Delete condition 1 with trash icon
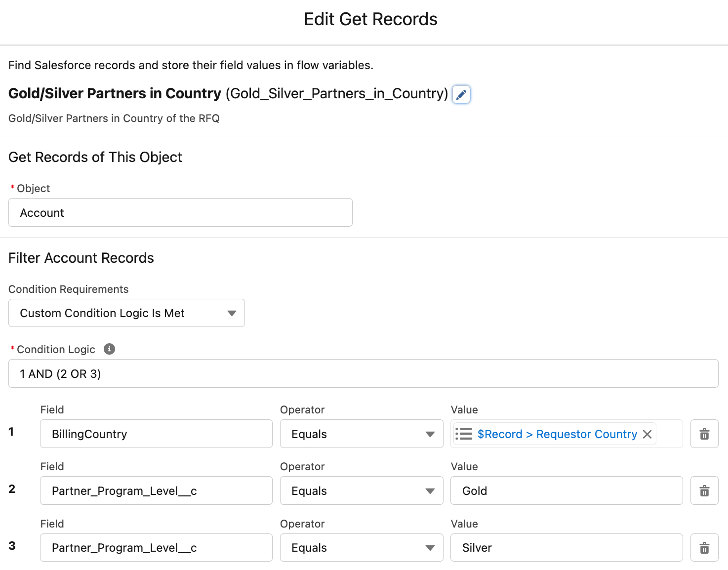This screenshot has width=728, height=570. coord(704,434)
